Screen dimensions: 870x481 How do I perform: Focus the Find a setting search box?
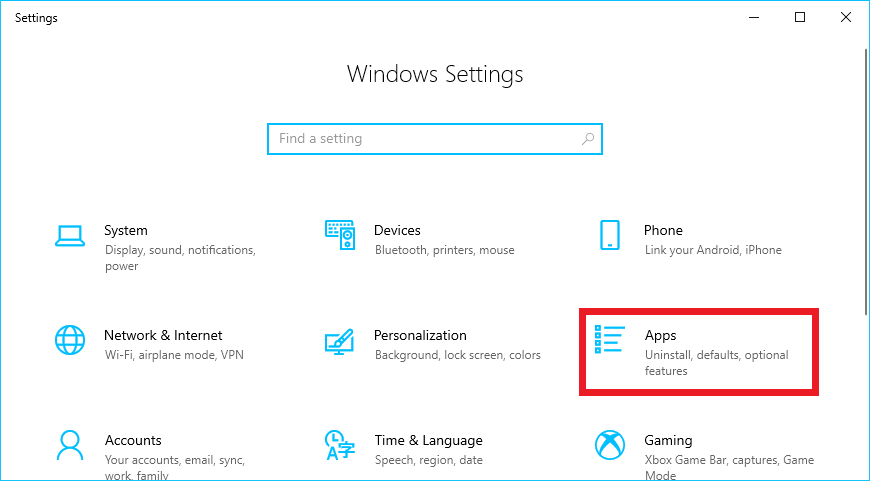(435, 139)
